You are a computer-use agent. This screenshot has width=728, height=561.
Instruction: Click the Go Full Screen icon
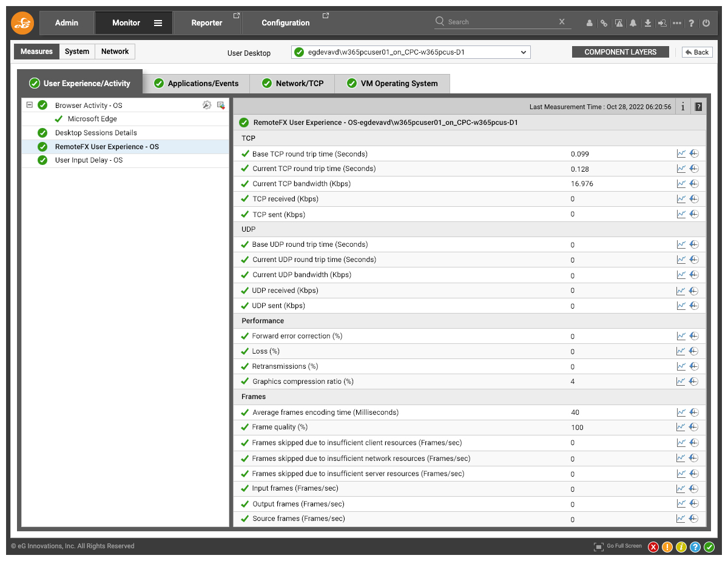[x=599, y=546]
